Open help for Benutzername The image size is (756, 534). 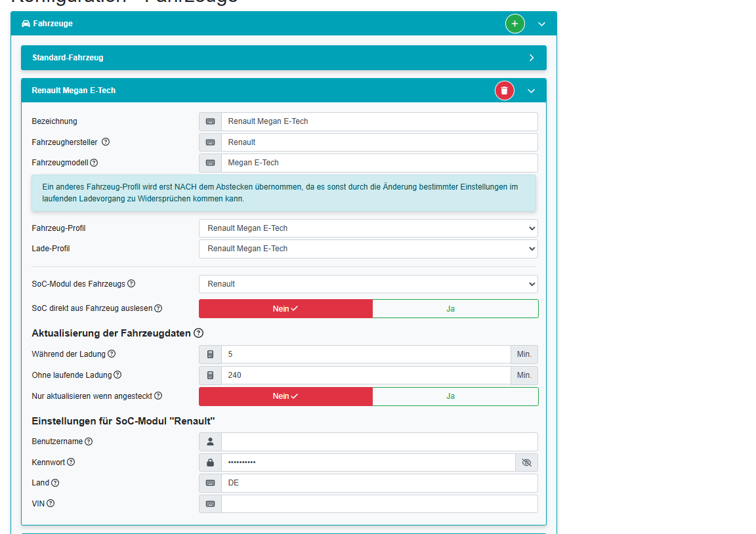tap(89, 442)
